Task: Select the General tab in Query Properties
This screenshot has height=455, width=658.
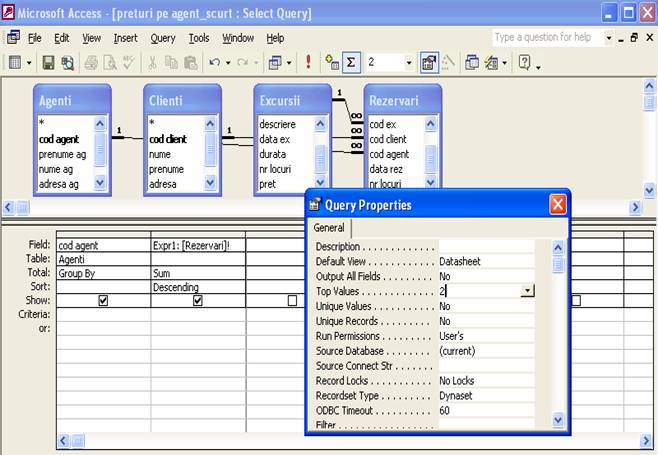Action: point(329,228)
